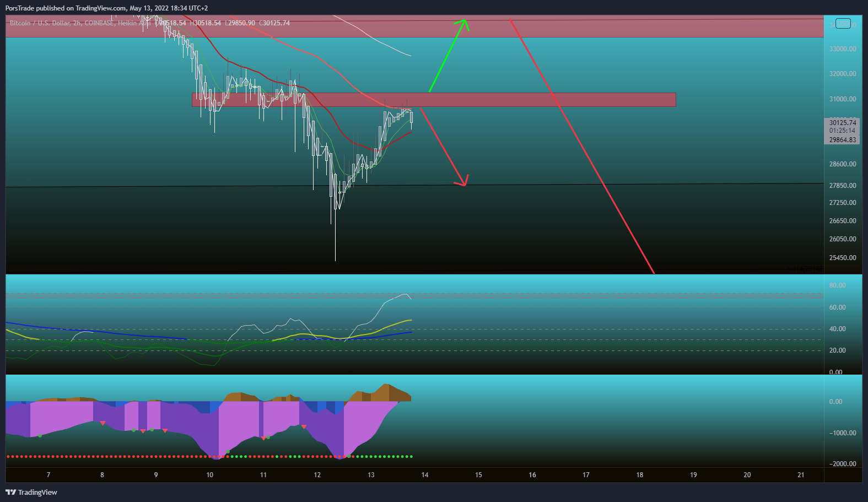Click date label 19 on time axis
The height and width of the screenshot is (502, 868).
(693, 475)
